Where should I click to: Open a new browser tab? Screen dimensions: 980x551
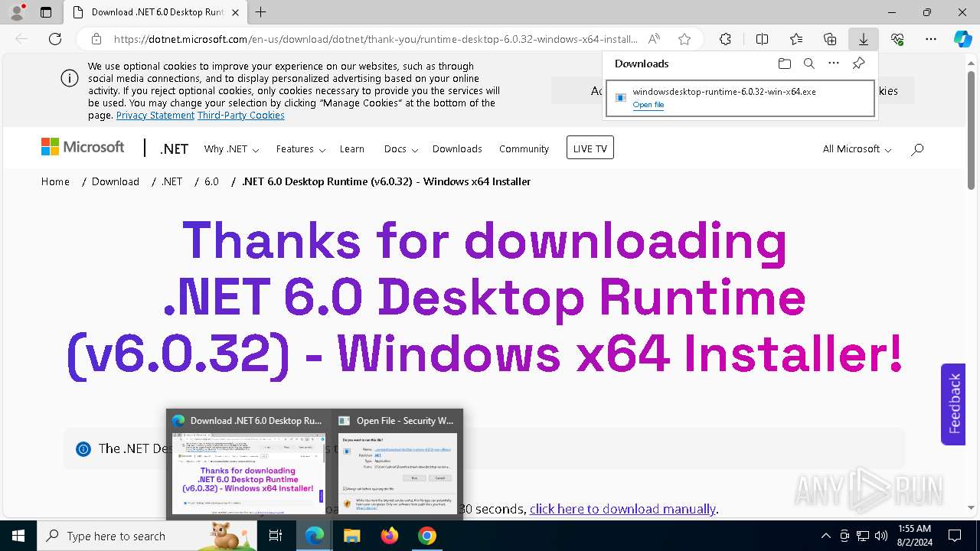[x=261, y=12]
